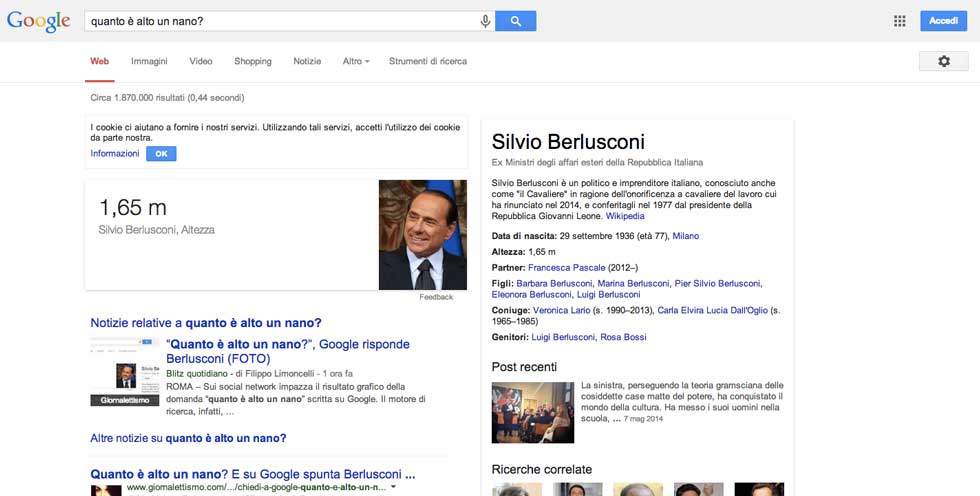This screenshot has height=496, width=980.
Task: Click the Accedi sign-in button
Action: tap(943, 21)
